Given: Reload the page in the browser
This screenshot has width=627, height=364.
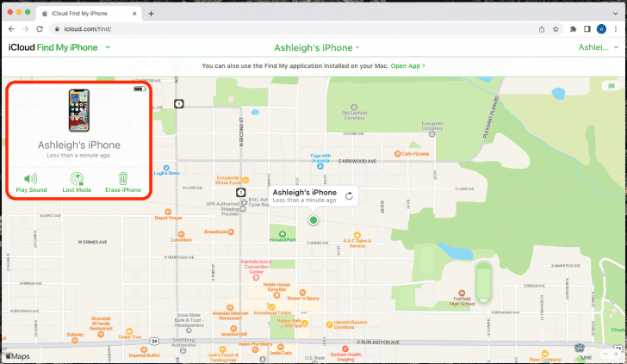Looking at the screenshot, I should pyautogui.click(x=40, y=28).
